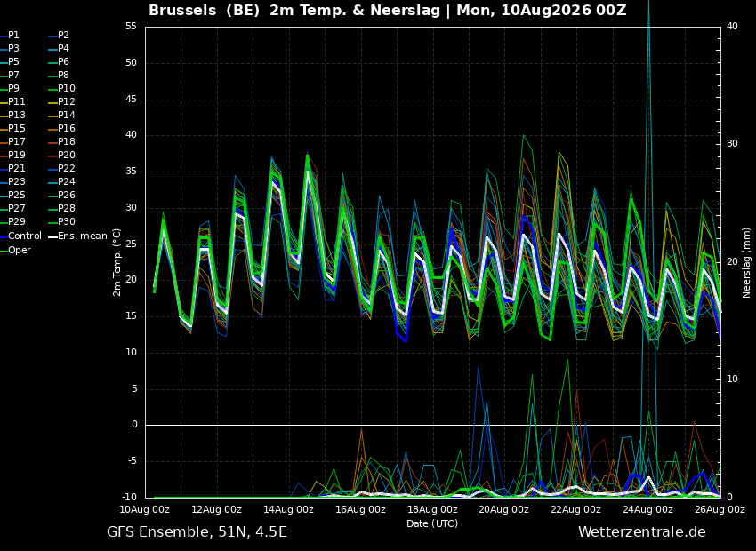Click the 26Aug 00z axis label
The width and height of the screenshot is (756, 551).
click(720, 509)
